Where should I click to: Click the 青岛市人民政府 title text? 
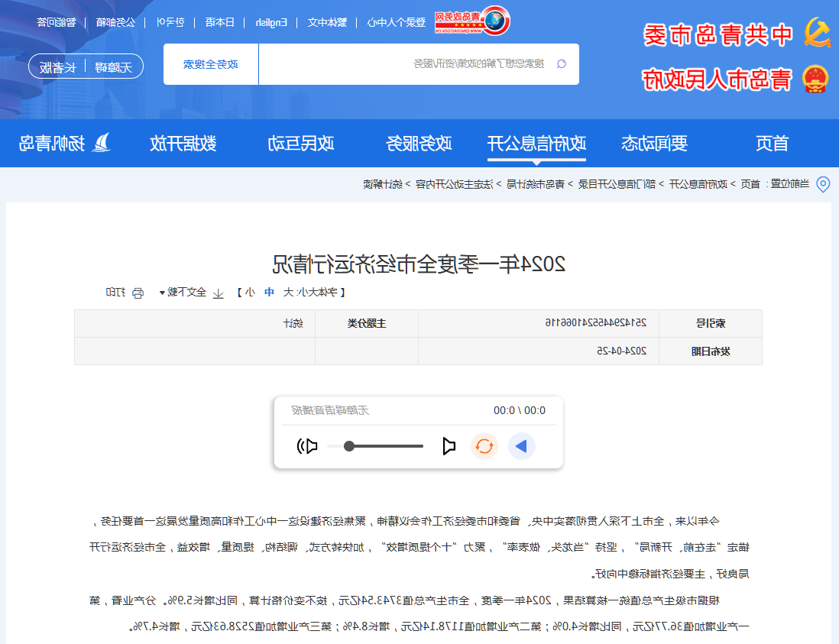[x=717, y=80]
